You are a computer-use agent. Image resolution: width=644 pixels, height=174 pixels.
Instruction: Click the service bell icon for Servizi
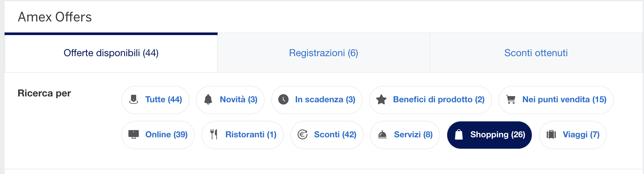[x=382, y=134]
